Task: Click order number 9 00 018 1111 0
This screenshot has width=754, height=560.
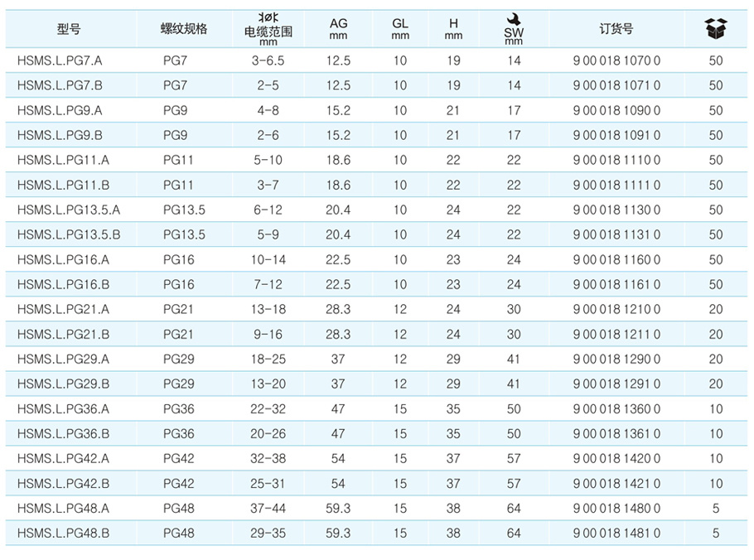Action: click(x=616, y=185)
